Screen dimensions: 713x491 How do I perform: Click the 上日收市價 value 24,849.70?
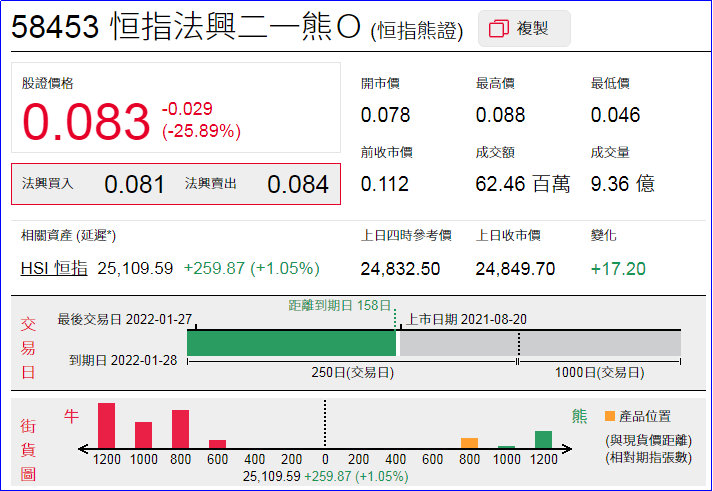coord(515,269)
